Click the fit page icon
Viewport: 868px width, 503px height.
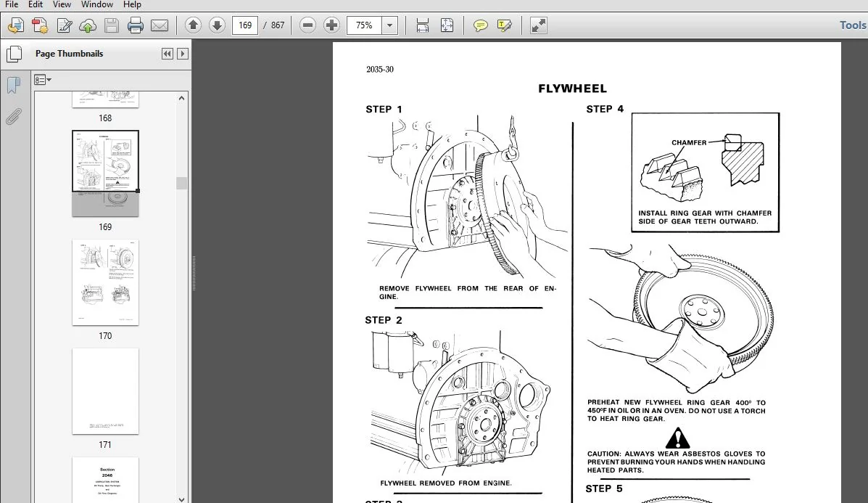click(x=447, y=25)
